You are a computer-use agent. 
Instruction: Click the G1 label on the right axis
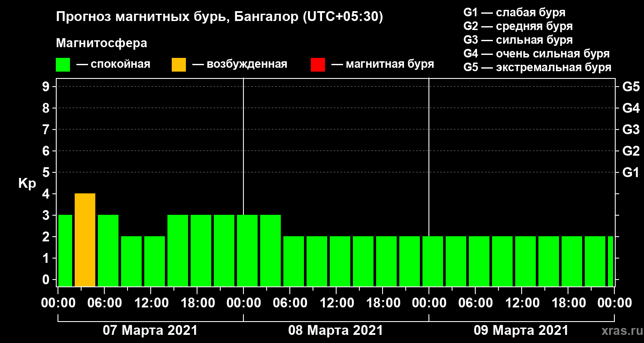point(631,173)
